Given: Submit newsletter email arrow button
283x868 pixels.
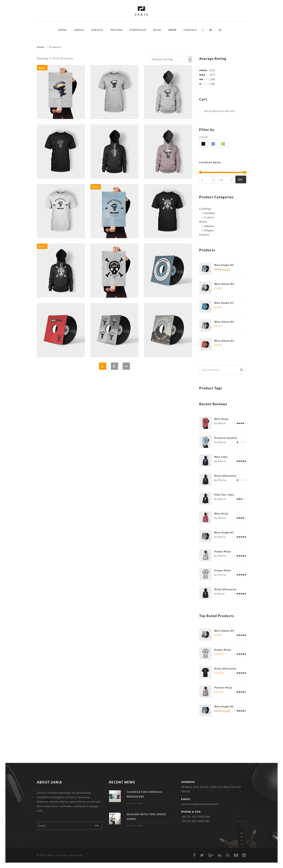Looking at the screenshot, I should tap(96, 825).
